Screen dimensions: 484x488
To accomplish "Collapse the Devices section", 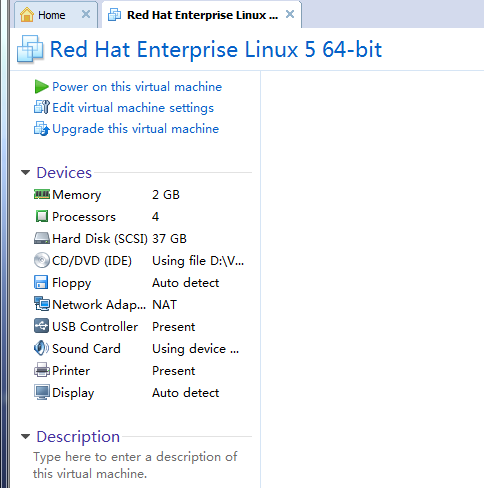I will click(x=25, y=173).
